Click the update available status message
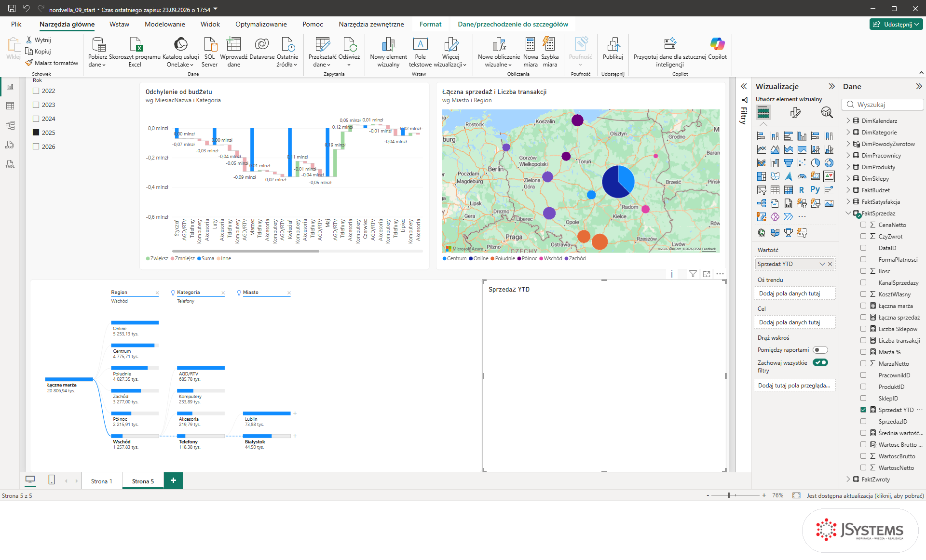The width and height of the screenshot is (926, 560). (865, 495)
